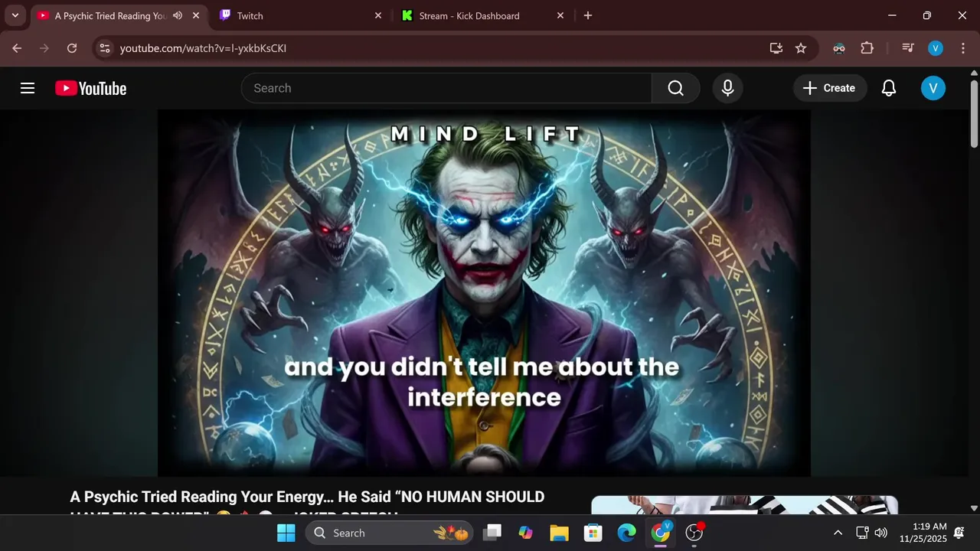Screen dimensions: 980x551
Task: Open the Chrome profile avatar
Action: [936, 48]
